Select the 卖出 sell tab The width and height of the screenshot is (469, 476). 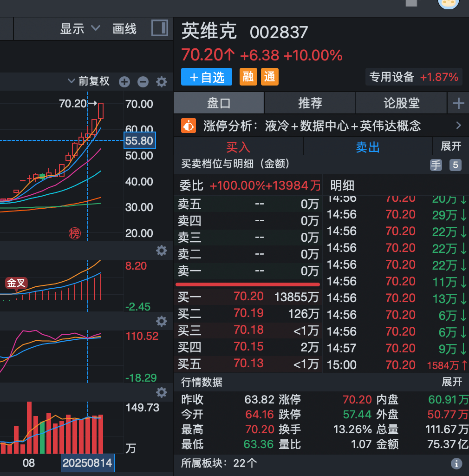tap(368, 147)
